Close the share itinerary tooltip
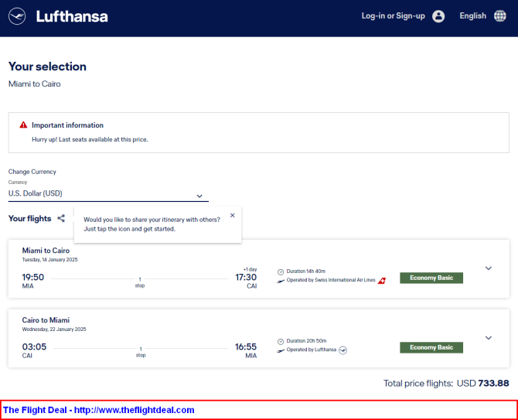Viewport: 518px width, 420px height. pyautogui.click(x=233, y=216)
